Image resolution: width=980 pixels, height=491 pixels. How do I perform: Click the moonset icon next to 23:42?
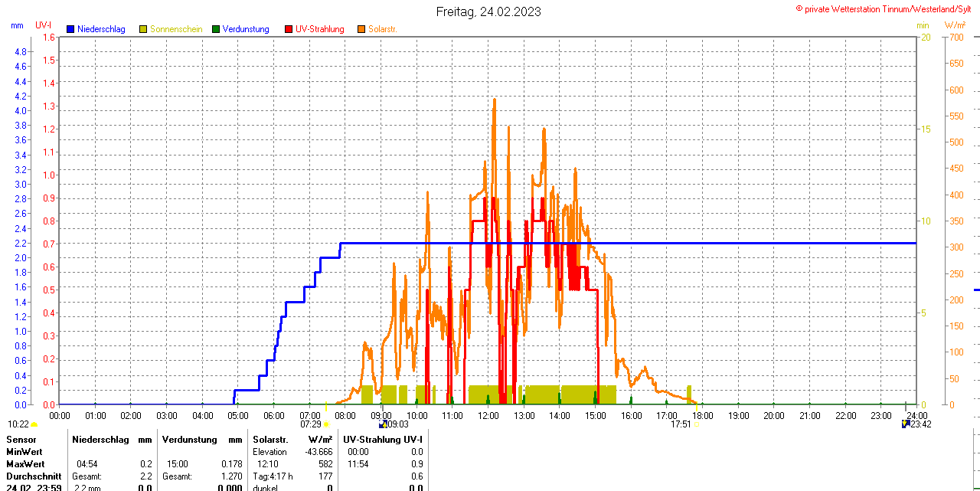pyautogui.click(x=906, y=424)
